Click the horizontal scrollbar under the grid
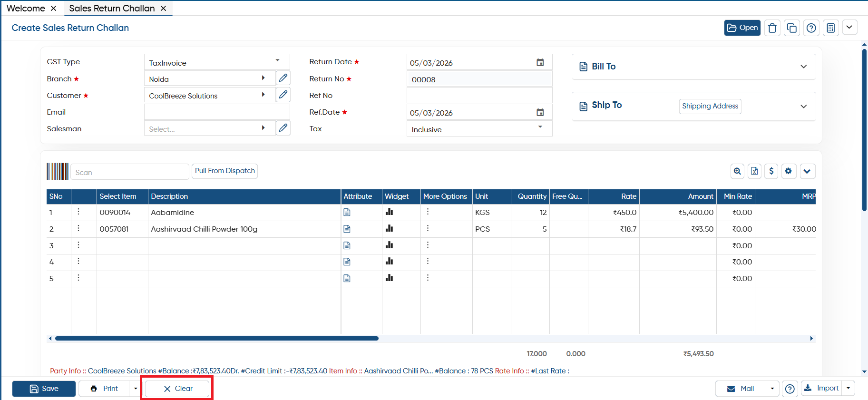 216,339
